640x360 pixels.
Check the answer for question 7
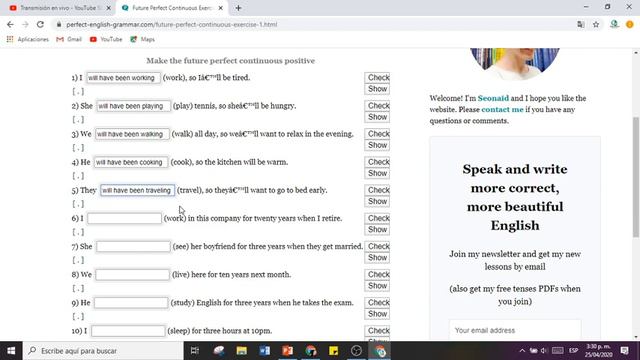[377, 247]
